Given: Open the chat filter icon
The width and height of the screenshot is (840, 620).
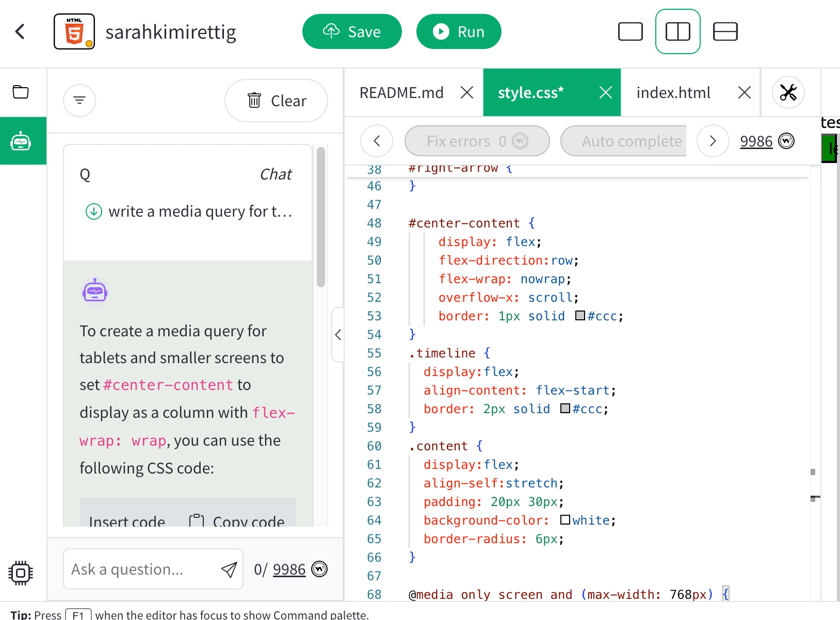Looking at the screenshot, I should (79, 100).
